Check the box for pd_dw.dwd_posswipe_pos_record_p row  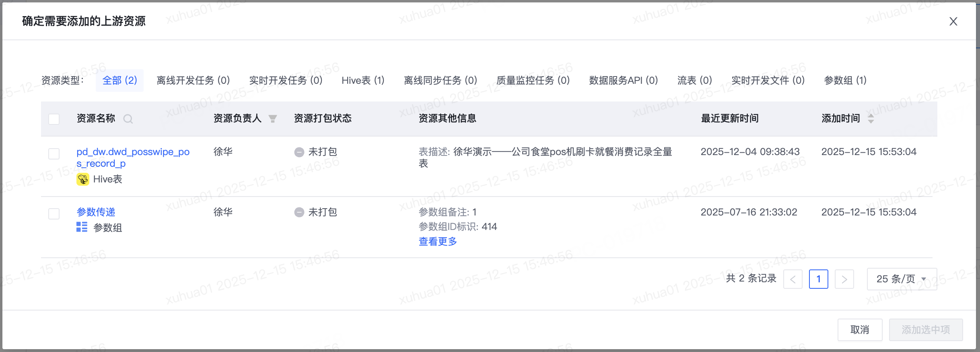pyautogui.click(x=54, y=153)
